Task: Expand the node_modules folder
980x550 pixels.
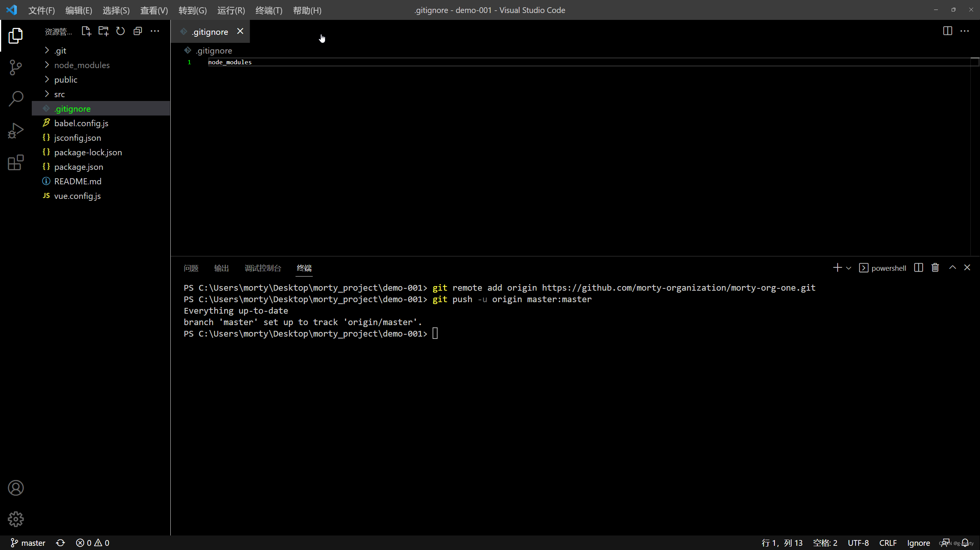Action: [x=101, y=65]
